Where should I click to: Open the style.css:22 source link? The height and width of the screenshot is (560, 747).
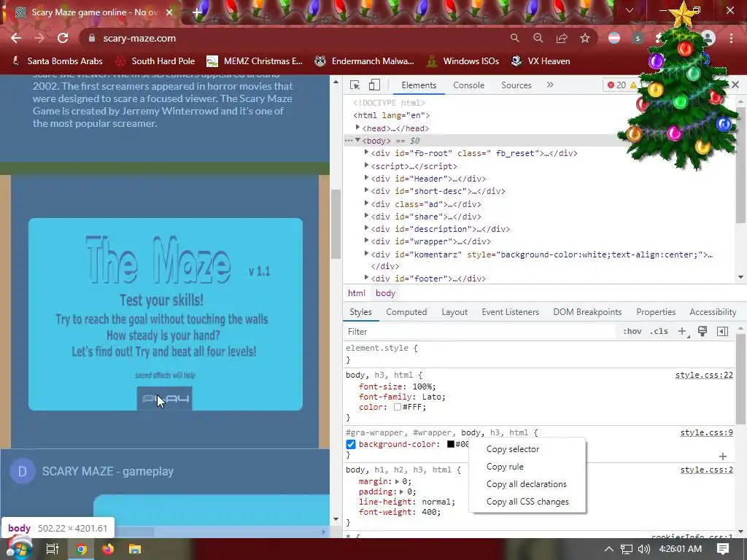click(704, 376)
